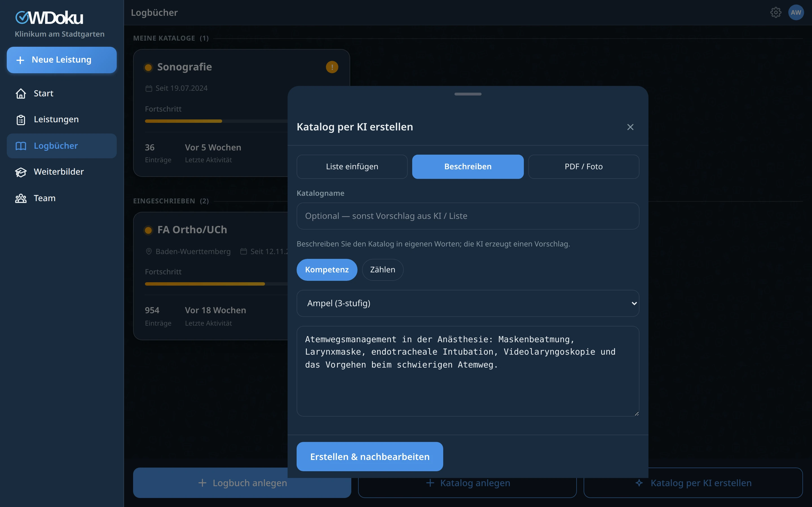Switch to the Liste einfügen tab
This screenshot has width=812, height=507.
[352, 167]
